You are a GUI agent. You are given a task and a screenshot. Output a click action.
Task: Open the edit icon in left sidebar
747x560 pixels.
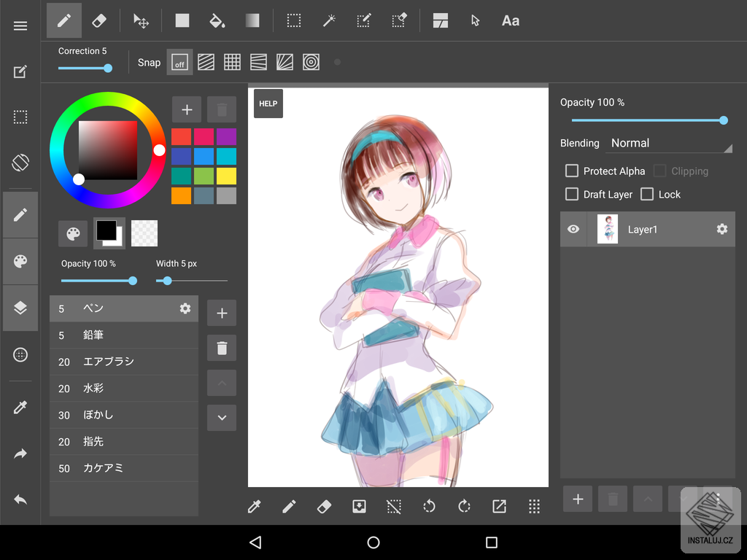[x=20, y=71]
